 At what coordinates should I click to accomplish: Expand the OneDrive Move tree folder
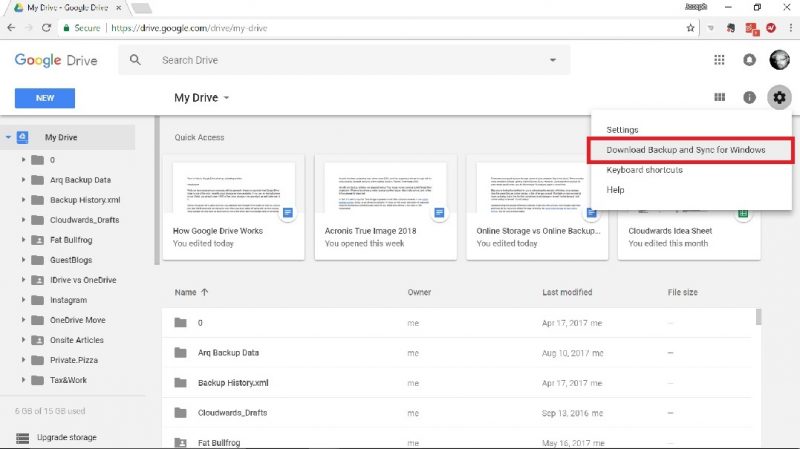click(x=23, y=320)
